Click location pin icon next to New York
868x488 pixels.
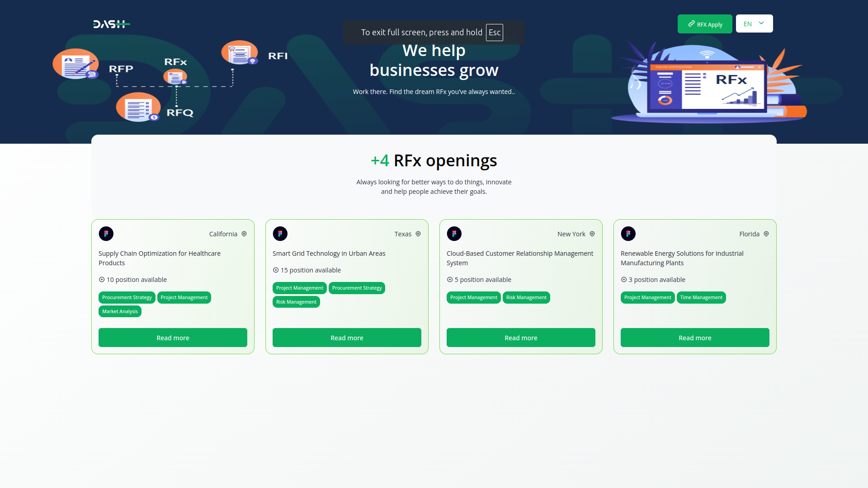point(592,234)
